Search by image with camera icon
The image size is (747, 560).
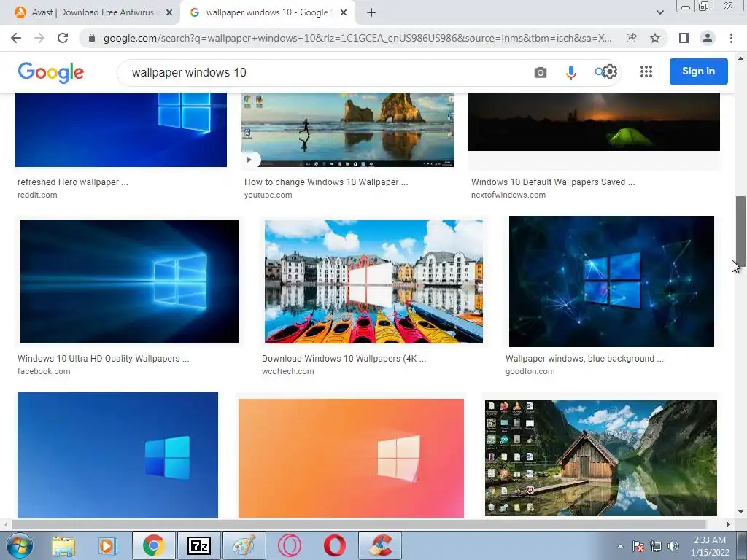pyautogui.click(x=541, y=72)
